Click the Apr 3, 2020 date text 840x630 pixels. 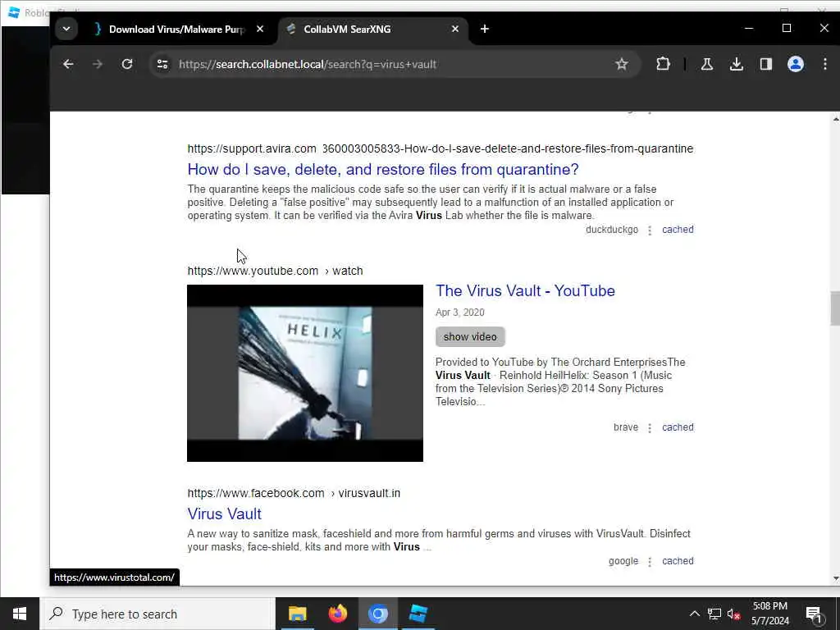point(459,313)
